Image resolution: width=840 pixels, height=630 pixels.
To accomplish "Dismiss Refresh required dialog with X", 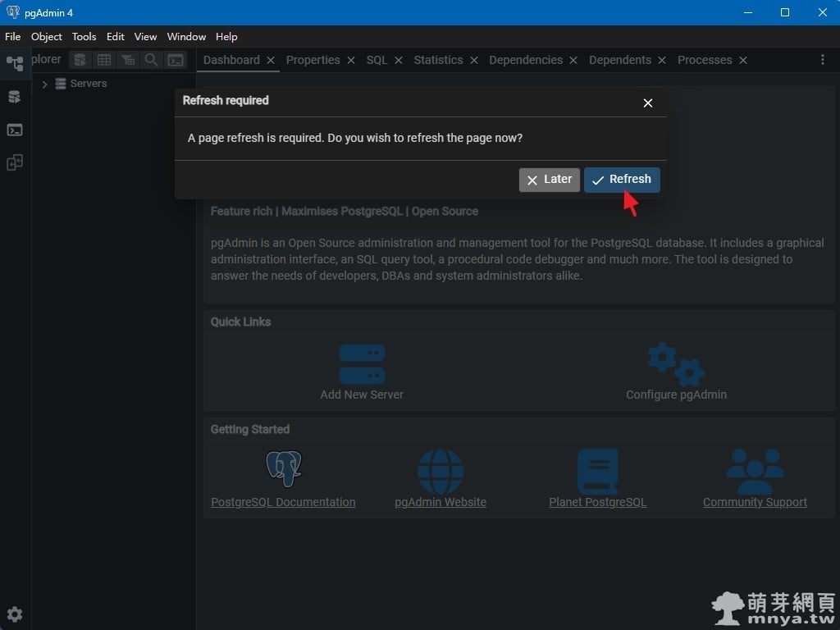I will (x=648, y=103).
